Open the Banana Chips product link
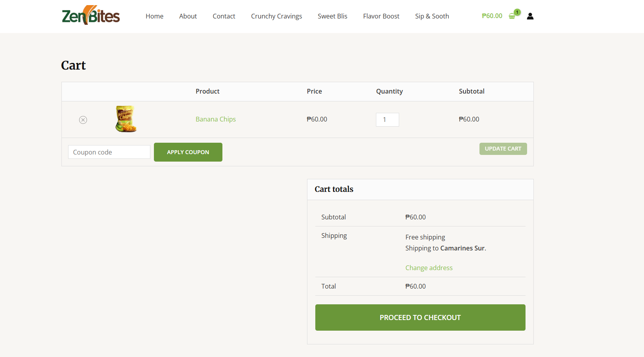644x357 pixels. pyautogui.click(x=216, y=119)
